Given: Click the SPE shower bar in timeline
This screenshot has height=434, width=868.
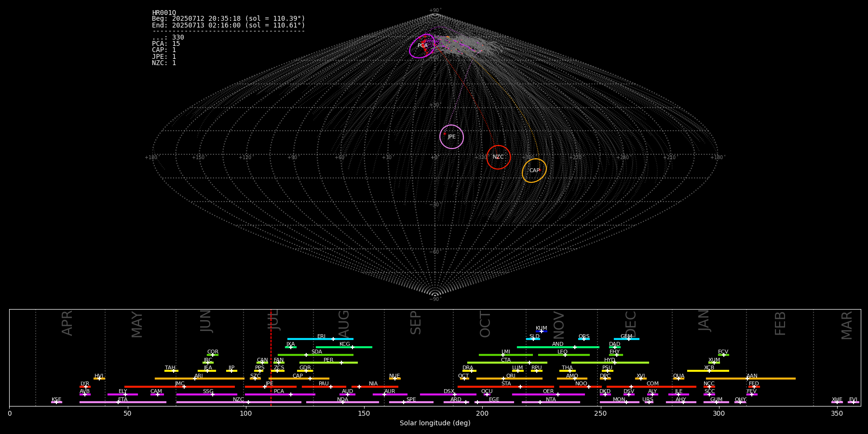Looking at the screenshot, I should pyautogui.click(x=411, y=402).
